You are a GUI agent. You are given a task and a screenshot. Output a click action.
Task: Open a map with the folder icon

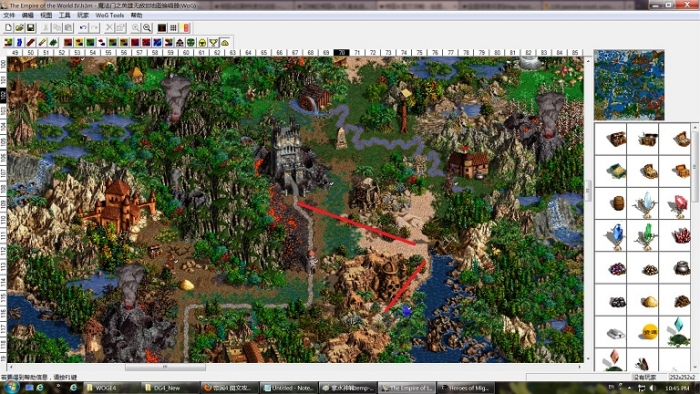pyautogui.click(x=19, y=28)
